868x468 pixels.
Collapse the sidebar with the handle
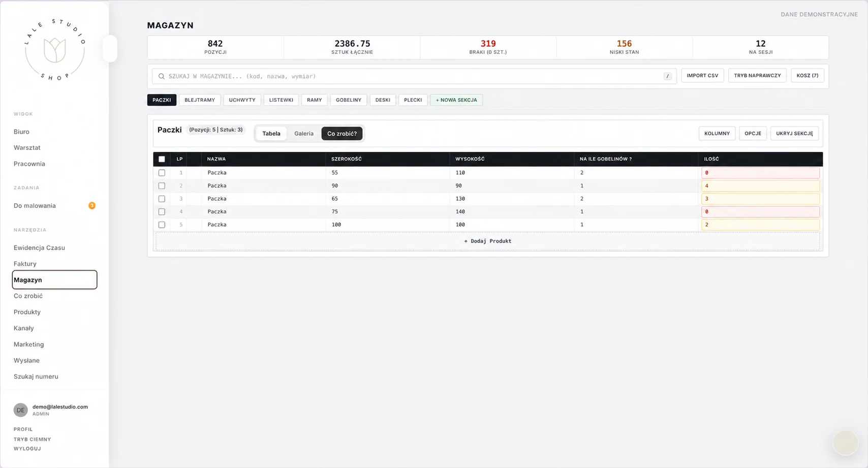[110, 49]
